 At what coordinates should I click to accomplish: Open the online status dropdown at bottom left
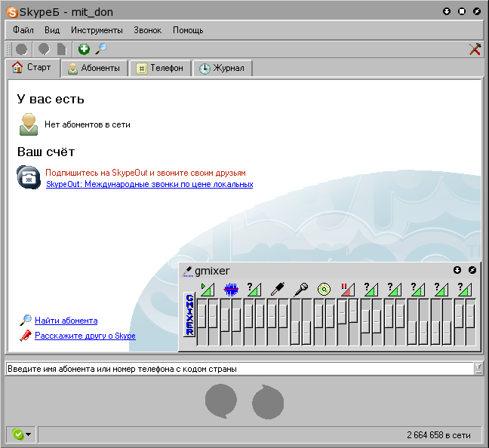coord(21,434)
